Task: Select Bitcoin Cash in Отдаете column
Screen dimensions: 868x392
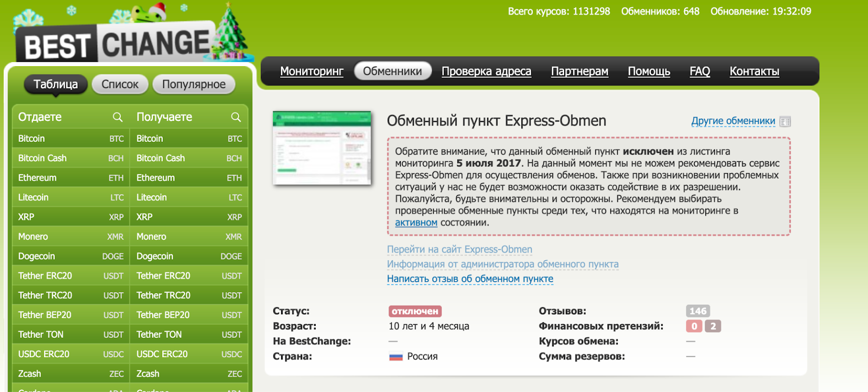Action: (71, 158)
